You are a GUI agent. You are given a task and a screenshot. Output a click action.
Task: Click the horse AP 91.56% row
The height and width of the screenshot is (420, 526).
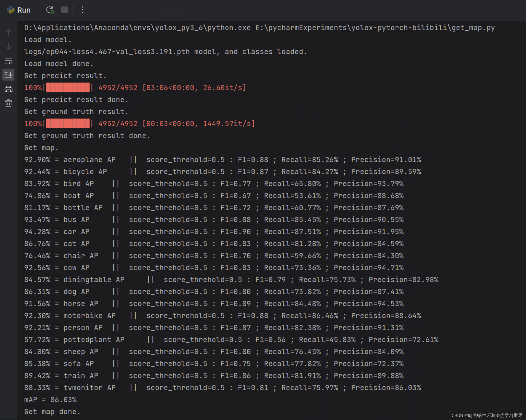tap(214, 304)
